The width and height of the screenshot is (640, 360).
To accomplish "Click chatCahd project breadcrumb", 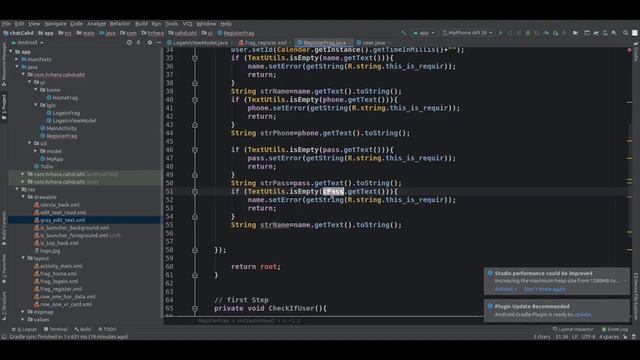I will [18, 33].
